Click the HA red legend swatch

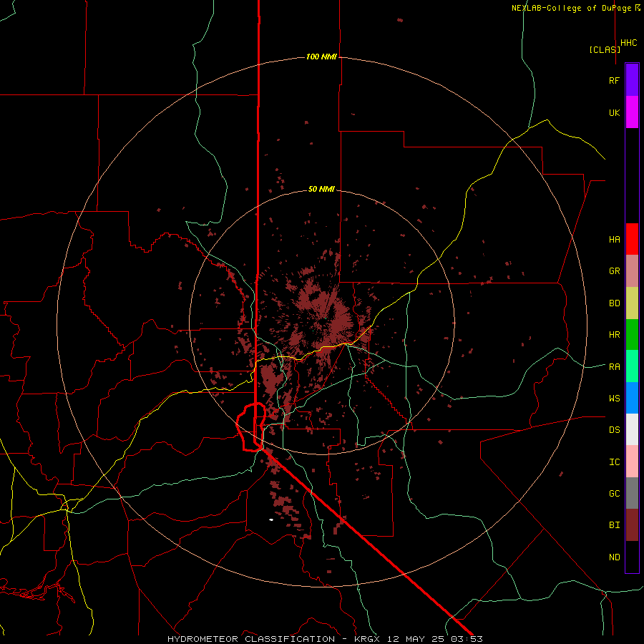tap(632, 239)
